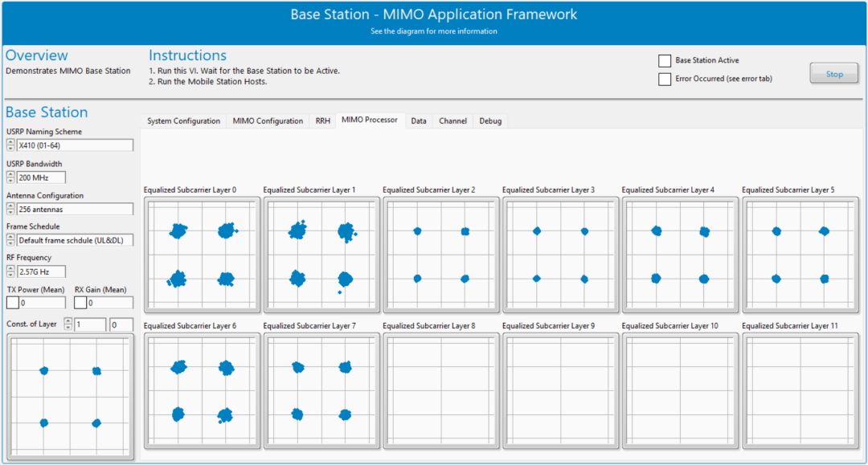Toggle the TX Power (Mean) checkbox

(x=12, y=303)
